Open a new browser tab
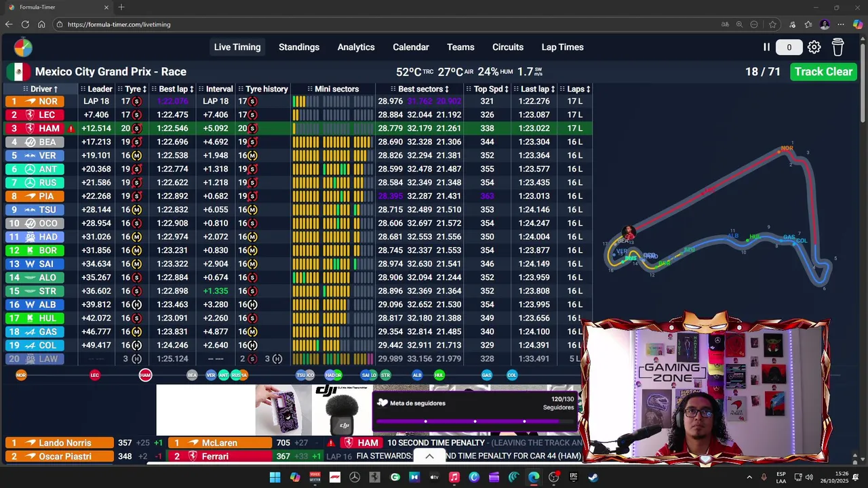Screen dimensions: 868x488 coord(121,7)
